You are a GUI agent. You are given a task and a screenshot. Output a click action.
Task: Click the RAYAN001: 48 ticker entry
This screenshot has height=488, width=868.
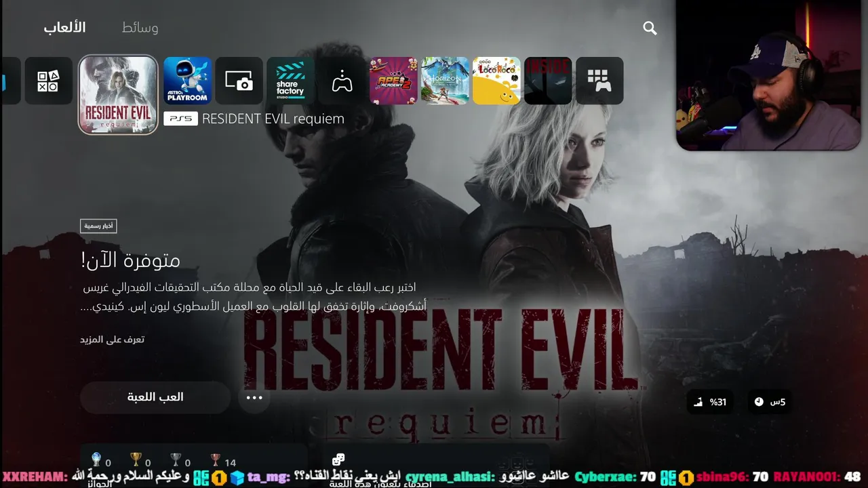(817, 477)
